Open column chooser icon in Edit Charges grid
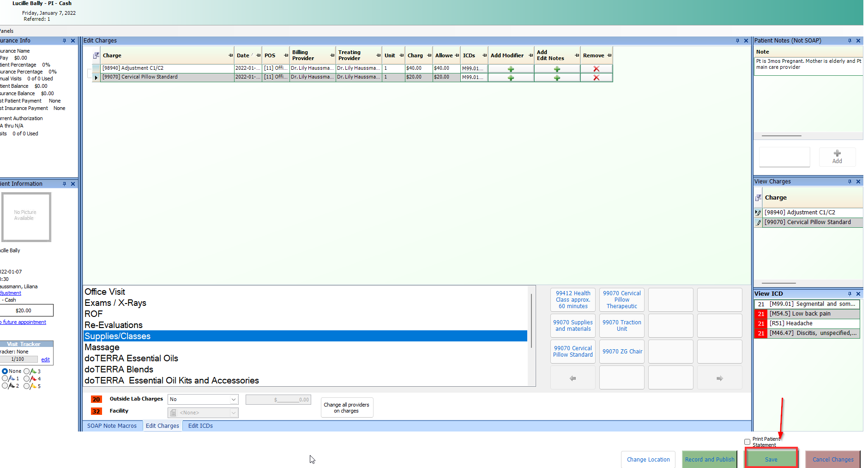Viewport: 868px width, 468px height. pos(96,55)
